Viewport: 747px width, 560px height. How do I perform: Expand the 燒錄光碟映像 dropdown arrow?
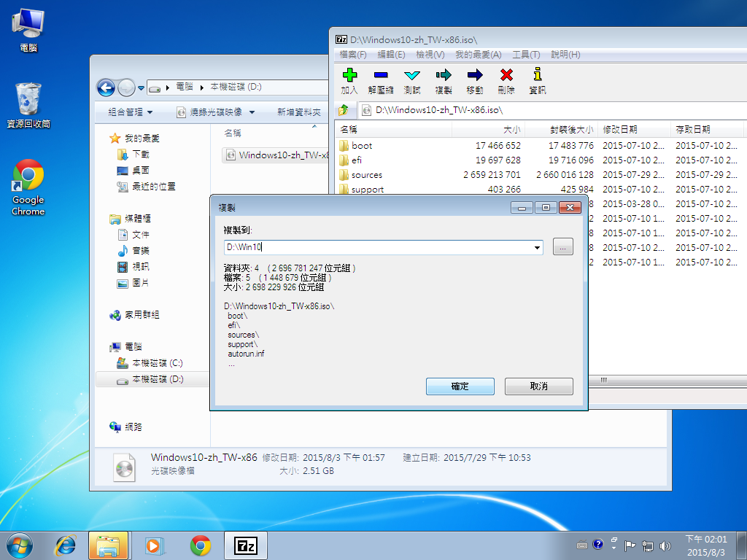tap(252, 113)
